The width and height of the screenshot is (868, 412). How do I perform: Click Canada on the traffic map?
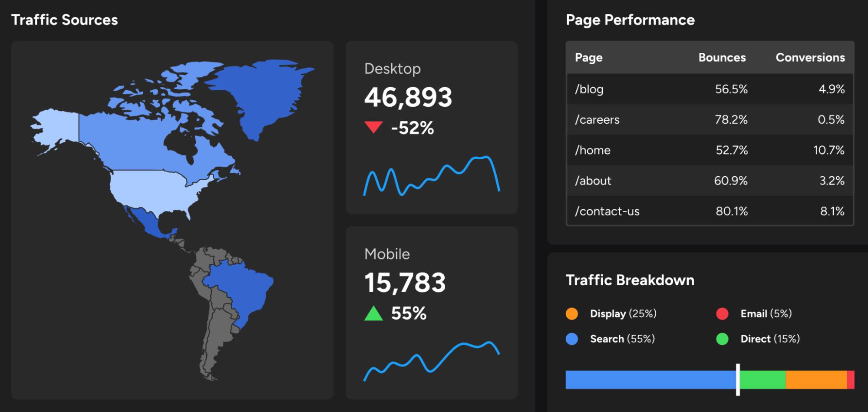tap(130, 139)
